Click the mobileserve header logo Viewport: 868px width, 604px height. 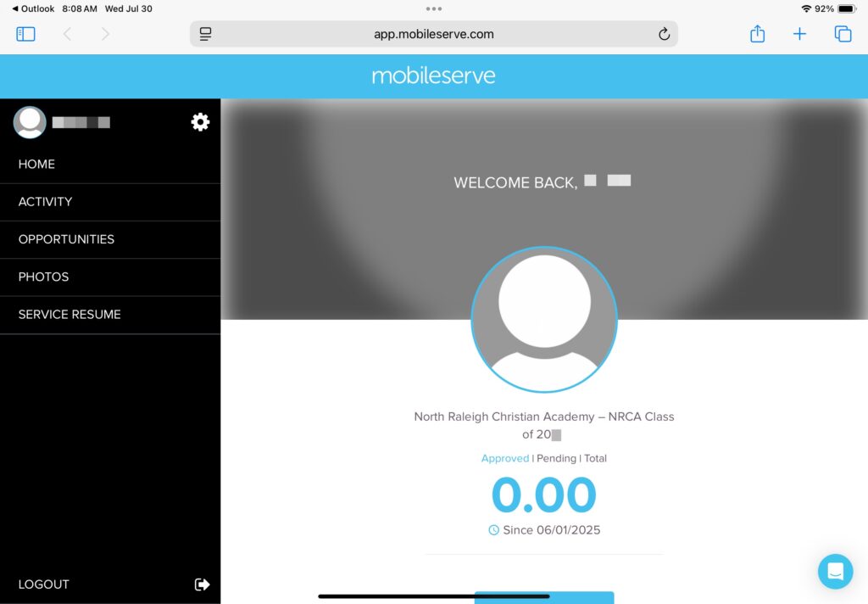pos(433,75)
